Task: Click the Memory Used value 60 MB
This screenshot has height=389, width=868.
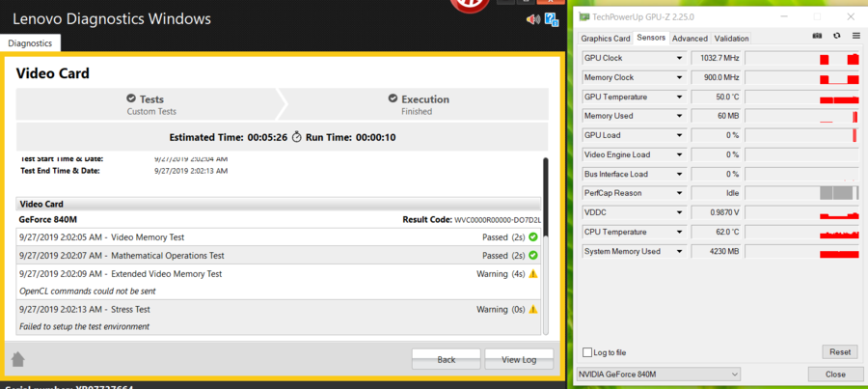Action: tap(717, 116)
